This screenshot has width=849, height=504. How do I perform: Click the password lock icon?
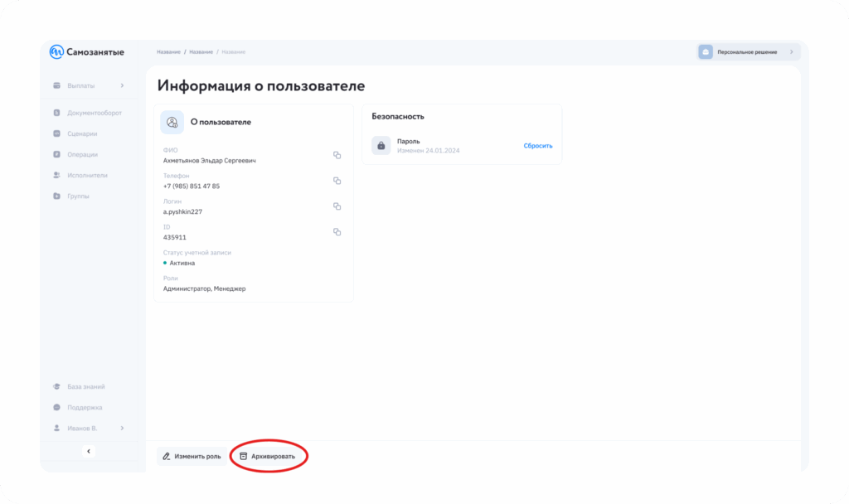pyautogui.click(x=381, y=146)
